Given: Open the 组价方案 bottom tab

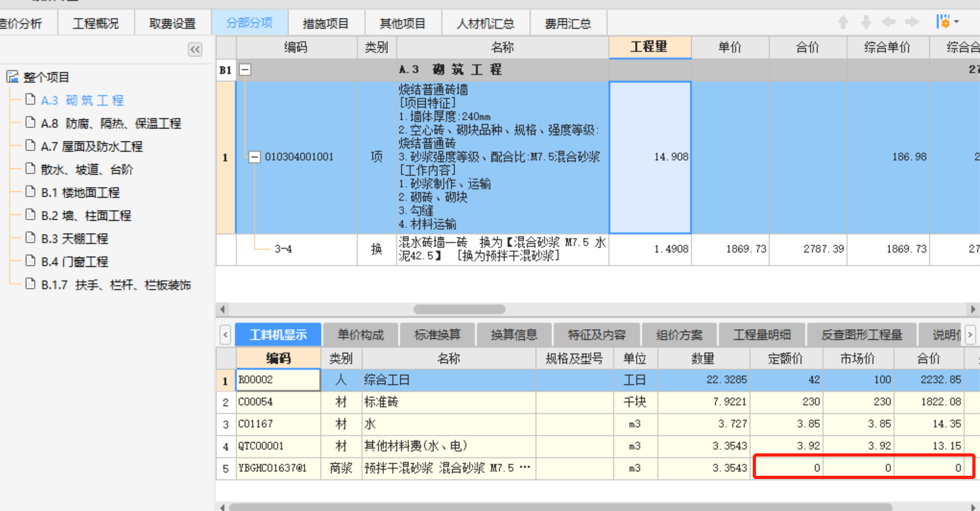Looking at the screenshot, I should point(679,334).
